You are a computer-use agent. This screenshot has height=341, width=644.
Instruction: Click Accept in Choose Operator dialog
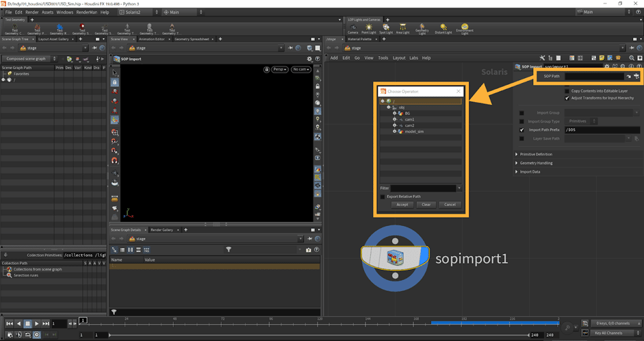(402, 205)
